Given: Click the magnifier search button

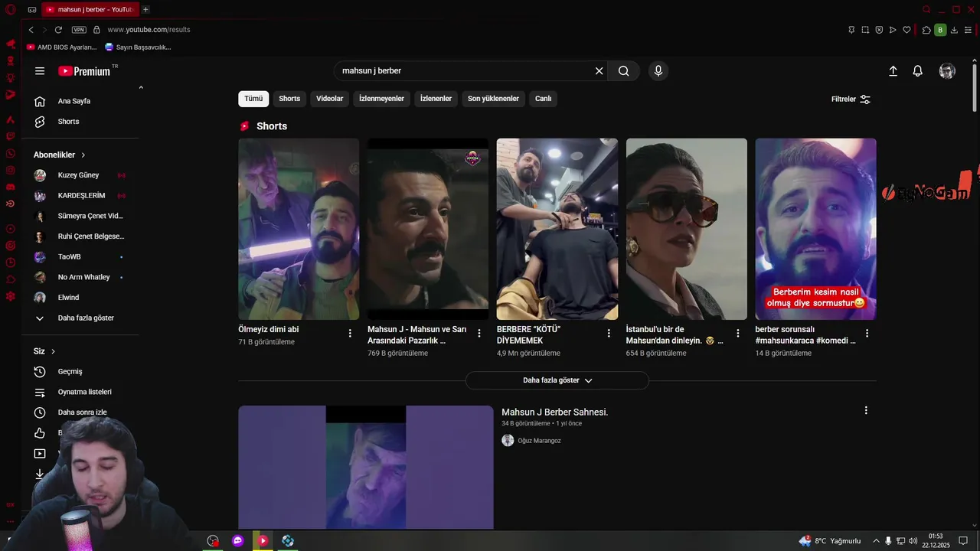Looking at the screenshot, I should pos(624,71).
